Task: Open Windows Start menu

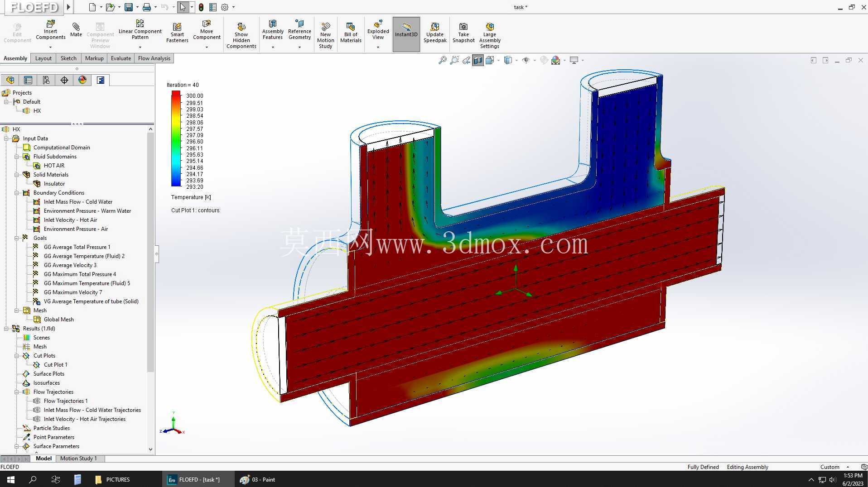Action: [11, 479]
